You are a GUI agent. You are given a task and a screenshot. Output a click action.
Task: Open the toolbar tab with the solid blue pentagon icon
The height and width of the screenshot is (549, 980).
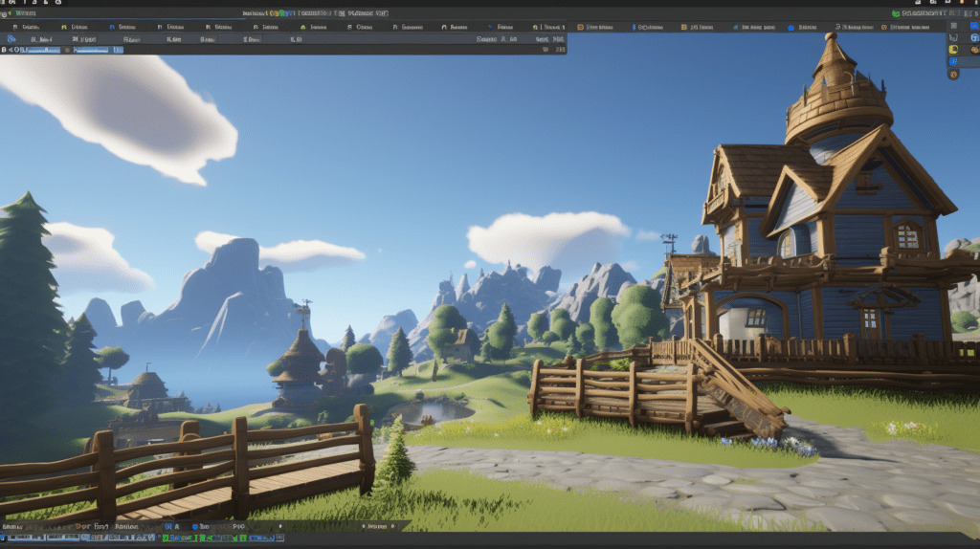pos(803,27)
